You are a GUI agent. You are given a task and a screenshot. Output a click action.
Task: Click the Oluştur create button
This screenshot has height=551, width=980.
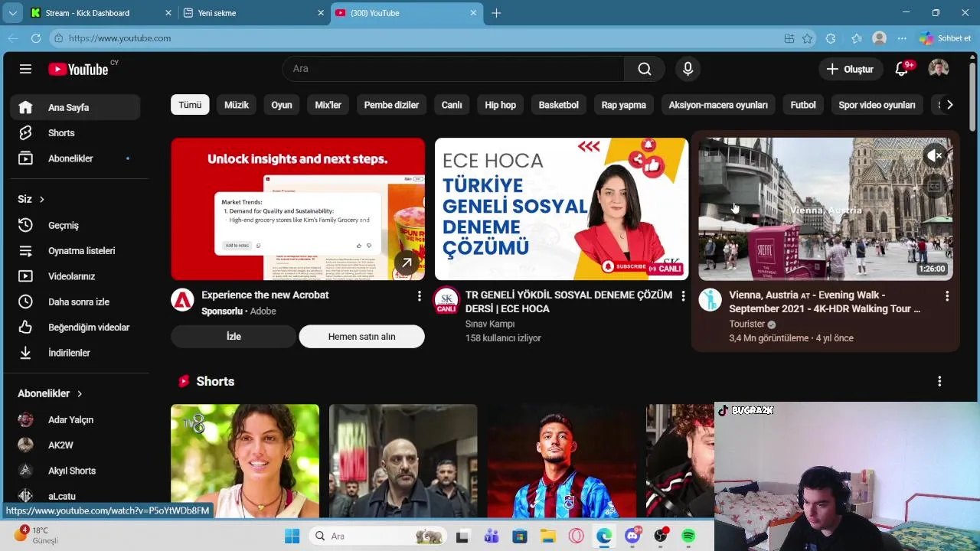[x=850, y=69]
